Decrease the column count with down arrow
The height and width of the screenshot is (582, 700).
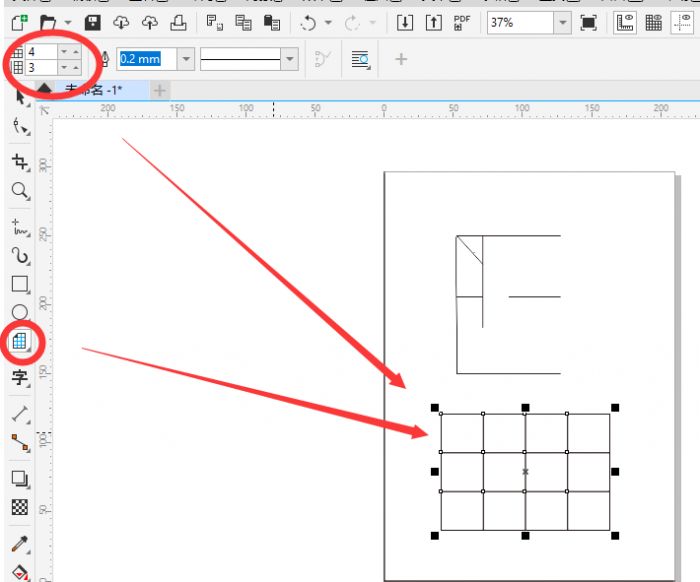(64, 52)
